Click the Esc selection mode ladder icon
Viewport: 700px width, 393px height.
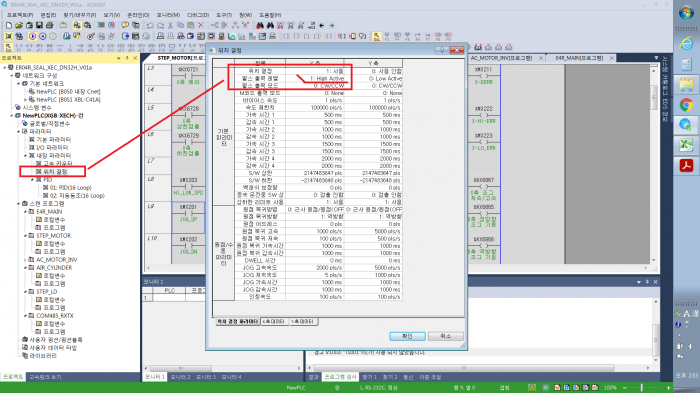point(377,36)
